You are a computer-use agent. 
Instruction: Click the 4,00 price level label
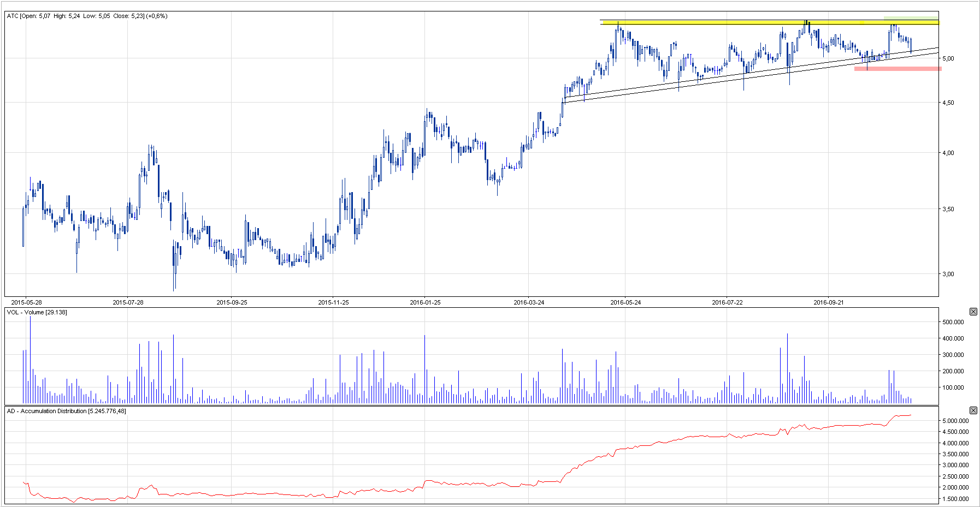tap(948, 153)
